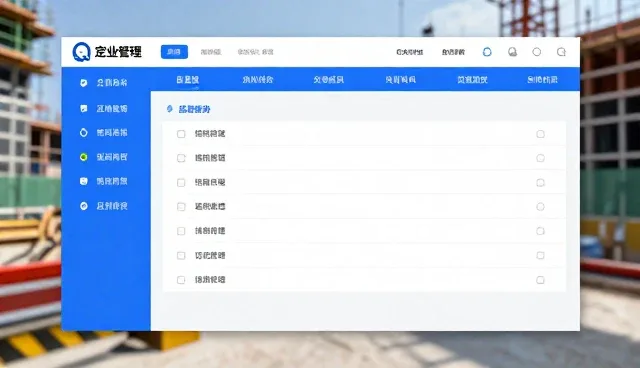Image resolution: width=640 pixels, height=368 pixels.
Task: Click the solid blue button next to the logo
Action: 174,52
